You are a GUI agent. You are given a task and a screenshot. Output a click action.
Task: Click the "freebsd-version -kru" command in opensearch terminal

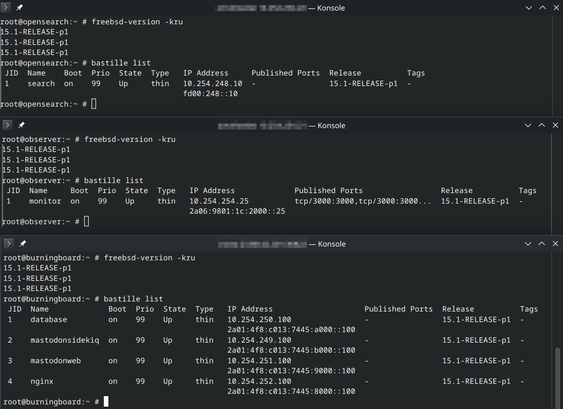coord(137,22)
